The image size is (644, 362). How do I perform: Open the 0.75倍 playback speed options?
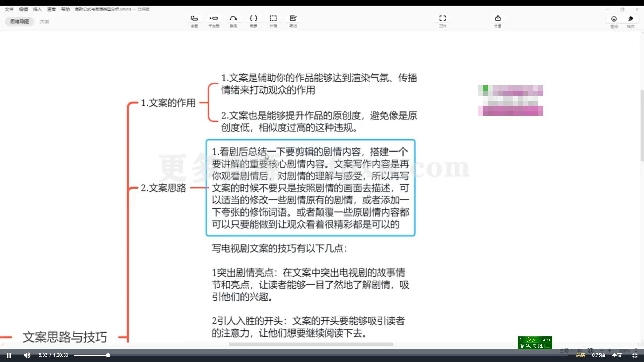pyautogui.click(x=599, y=355)
